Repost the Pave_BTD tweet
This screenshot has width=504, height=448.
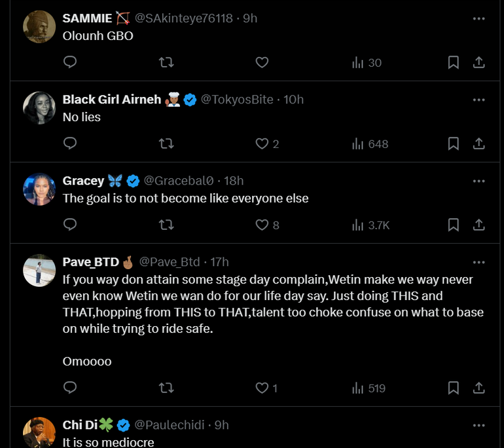[x=166, y=388]
